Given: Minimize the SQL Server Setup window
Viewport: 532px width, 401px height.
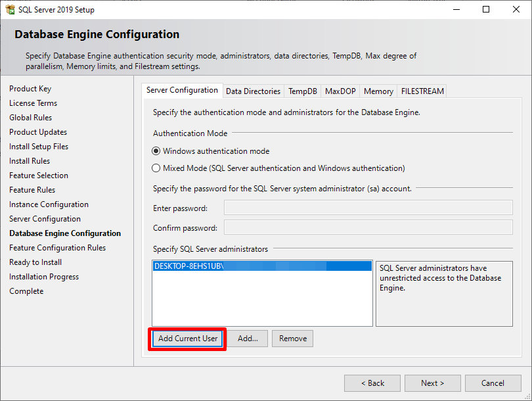Looking at the screenshot, I should pos(456,10).
